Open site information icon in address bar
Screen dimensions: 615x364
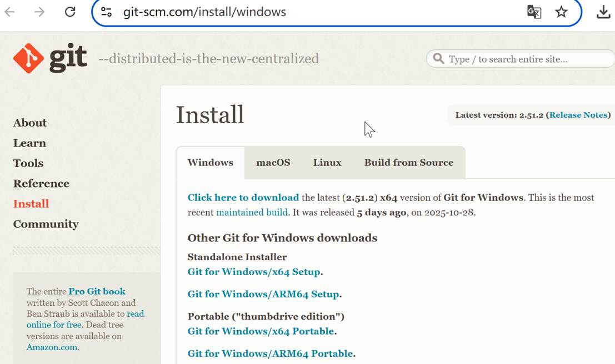pyautogui.click(x=106, y=12)
